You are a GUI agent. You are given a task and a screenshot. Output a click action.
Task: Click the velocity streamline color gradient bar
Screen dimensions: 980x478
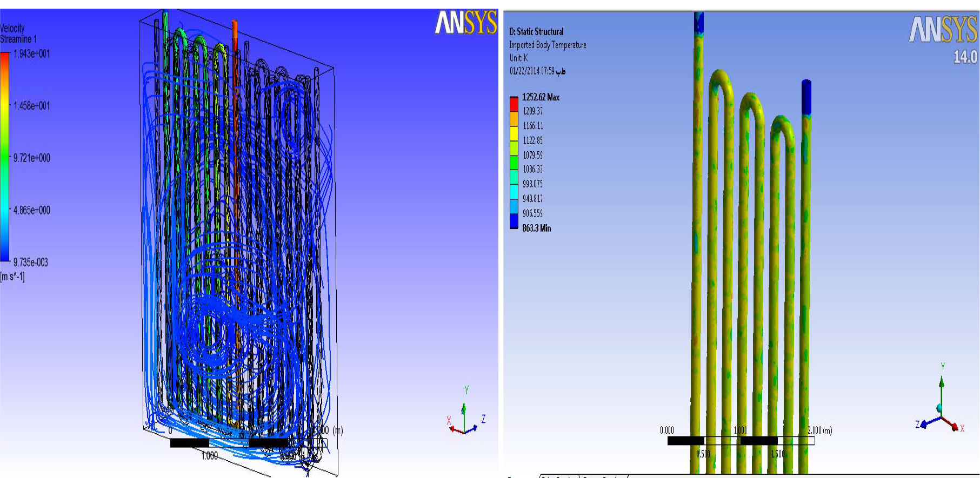(5, 157)
